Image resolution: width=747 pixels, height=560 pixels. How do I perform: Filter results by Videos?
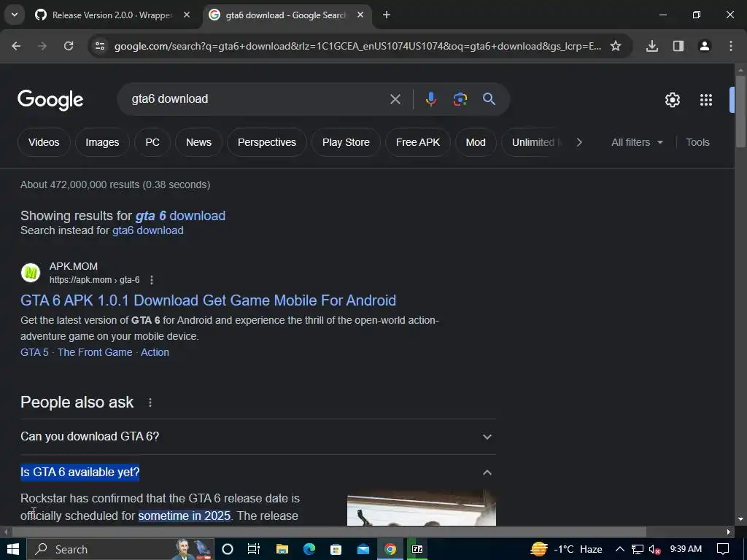(44, 142)
